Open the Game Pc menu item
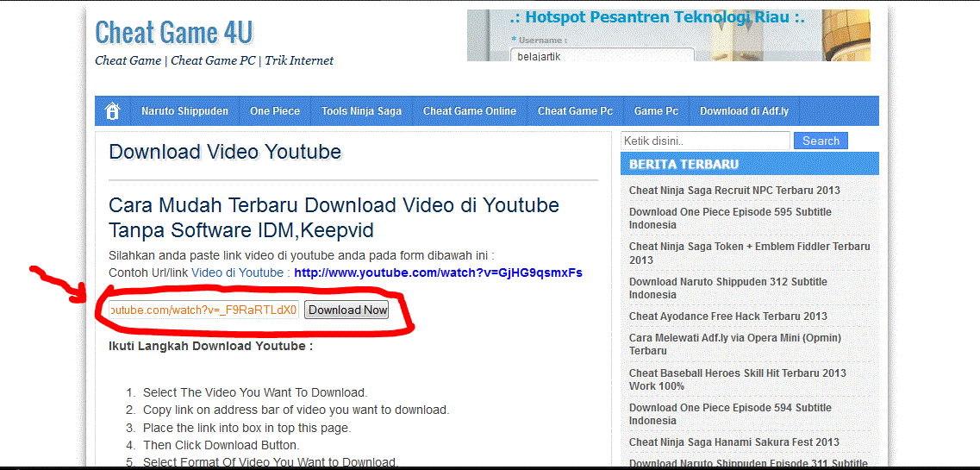980x470 pixels. tap(656, 111)
